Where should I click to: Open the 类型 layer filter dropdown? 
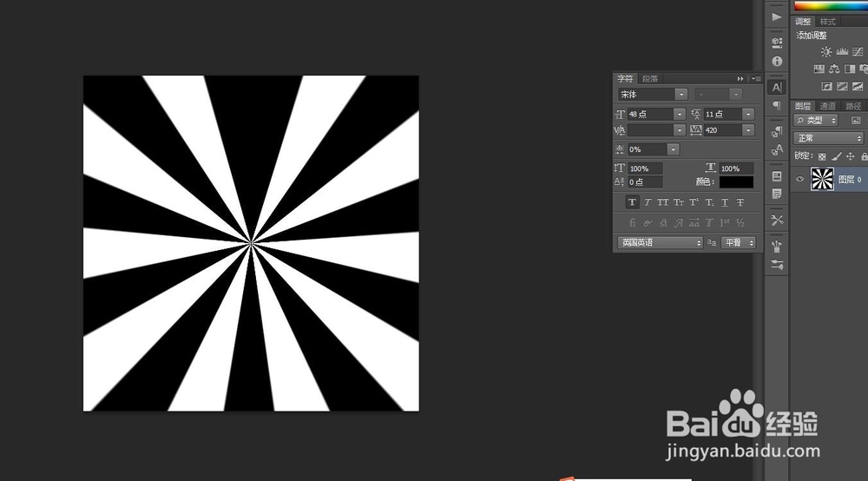pos(815,120)
